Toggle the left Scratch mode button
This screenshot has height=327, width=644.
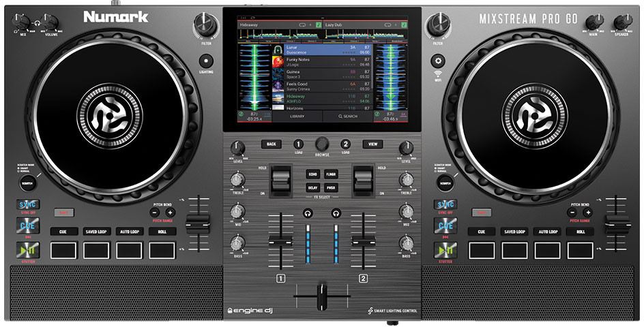tap(26, 183)
